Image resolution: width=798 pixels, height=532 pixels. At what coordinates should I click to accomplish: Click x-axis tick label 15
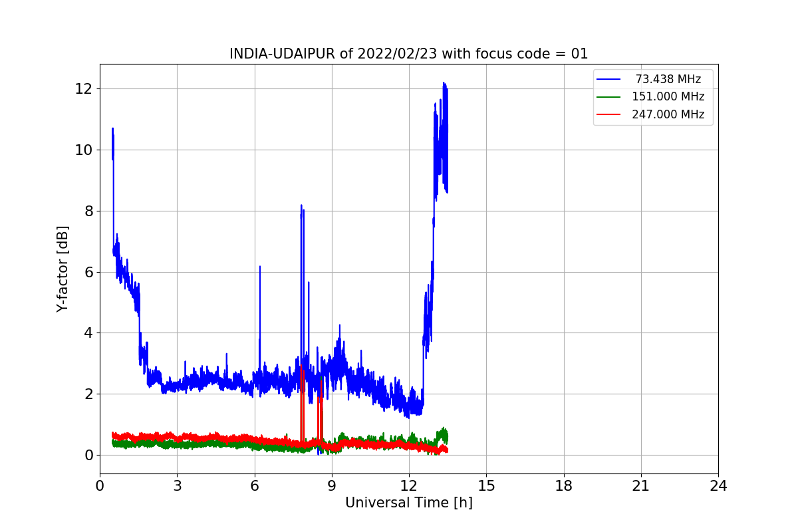point(486,485)
